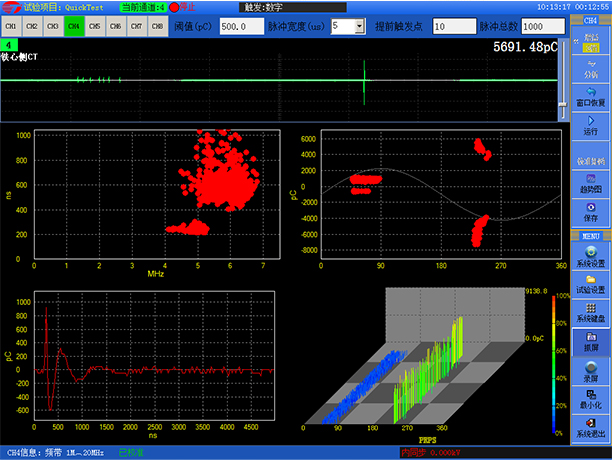Click the 抓屏 screenshot capture icon
Image resolution: width=612 pixels, height=460 pixels.
pos(590,343)
